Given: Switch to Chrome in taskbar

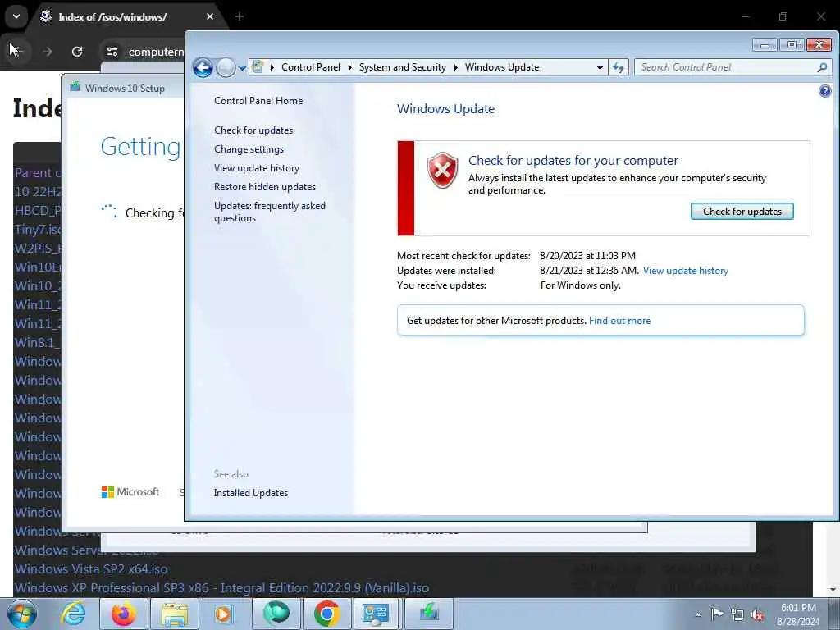Looking at the screenshot, I should point(326,614).
